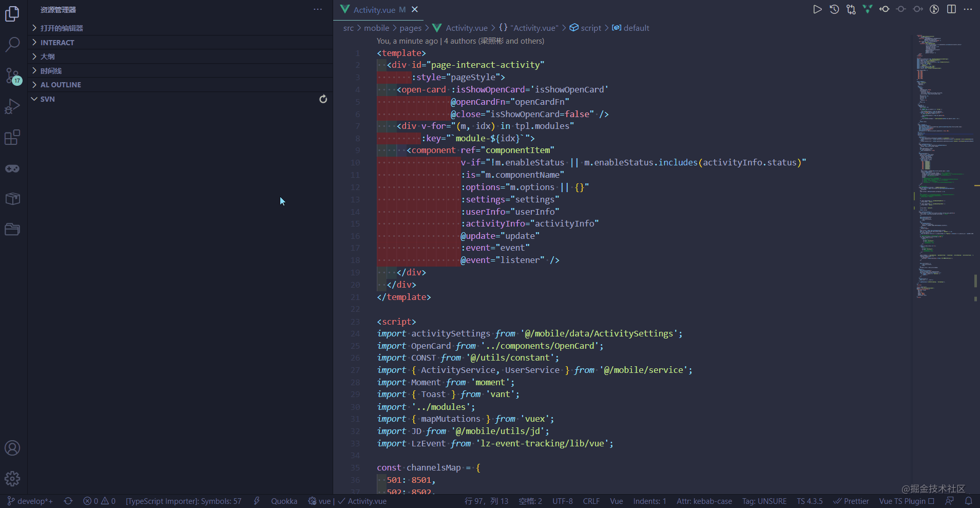Open errors and warnings count in status bar
The width and height of the screenshot is (980, 508).
point(99,501)
